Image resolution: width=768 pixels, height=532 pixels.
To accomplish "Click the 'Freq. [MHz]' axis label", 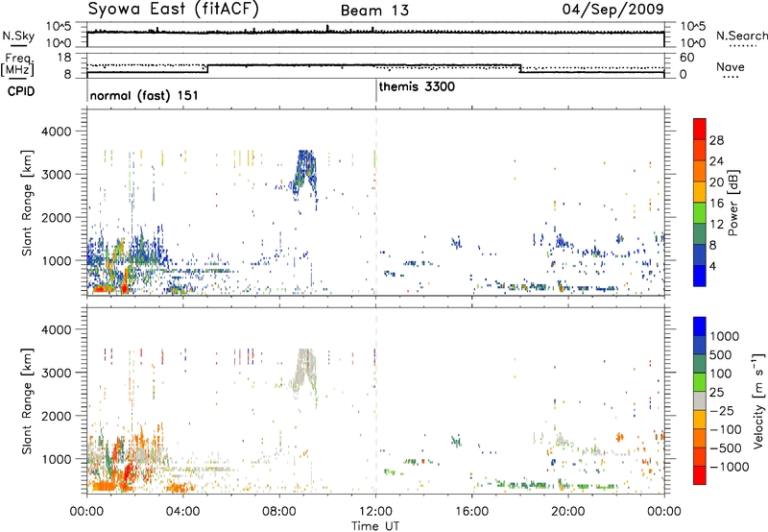I will point(17,64).
